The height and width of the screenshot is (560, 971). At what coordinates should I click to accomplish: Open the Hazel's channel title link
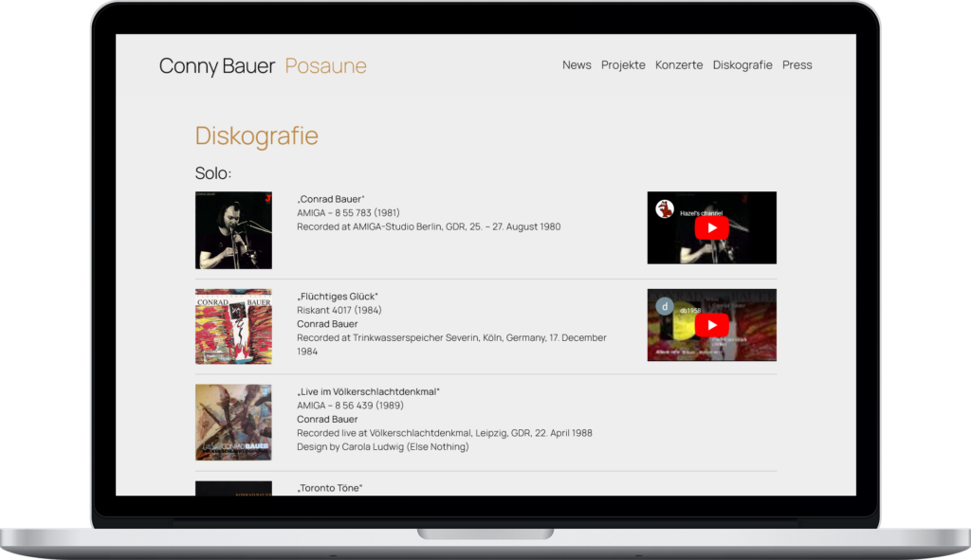click(x=701, y=213)
